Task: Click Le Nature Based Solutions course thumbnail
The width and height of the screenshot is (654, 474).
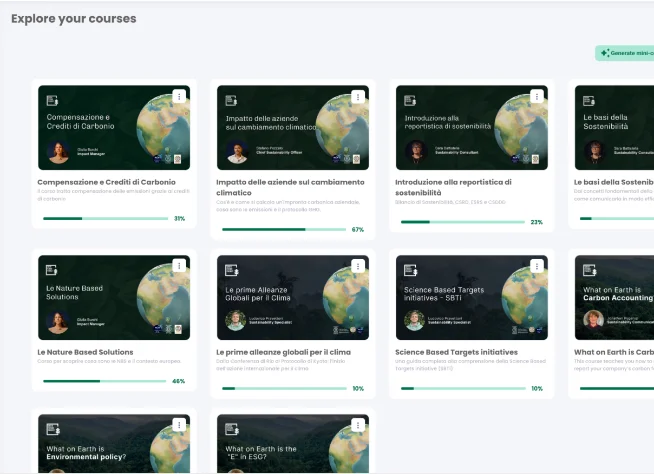Action: point(114,298)
